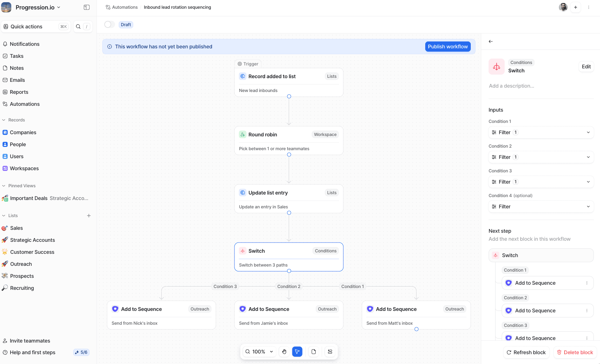Viewport: 600px width, 364px height.
Task: Click the Delete block button
Action: coord(575,352)
